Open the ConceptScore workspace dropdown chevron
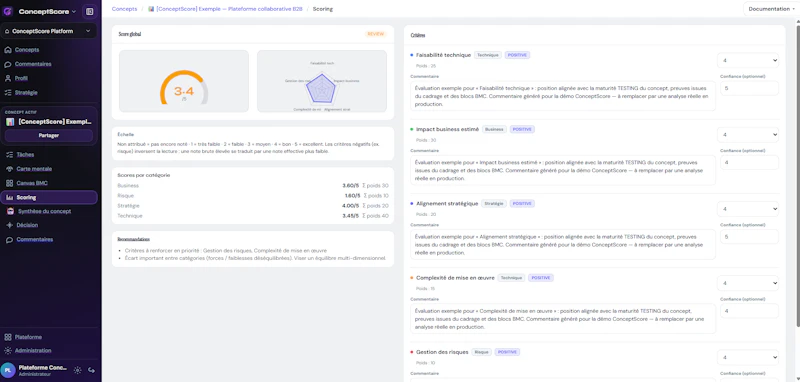800x382 pixels. (74, 11)
